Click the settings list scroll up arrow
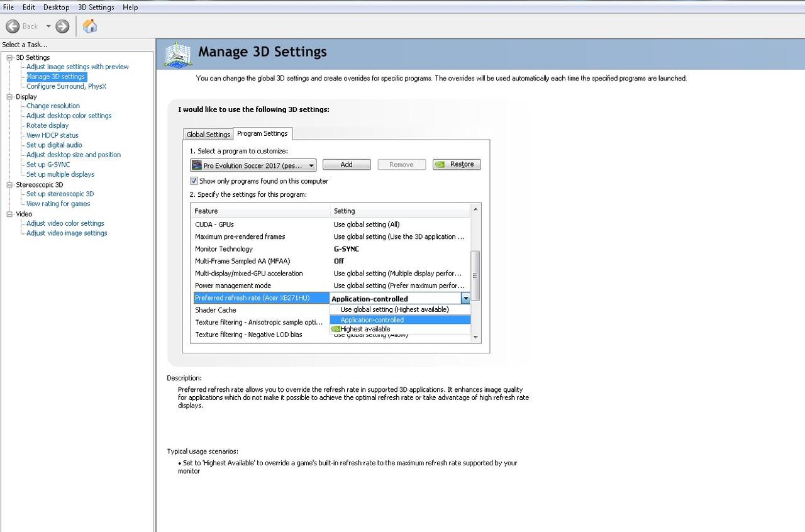 pyautogui.click(x=475, y=209)
